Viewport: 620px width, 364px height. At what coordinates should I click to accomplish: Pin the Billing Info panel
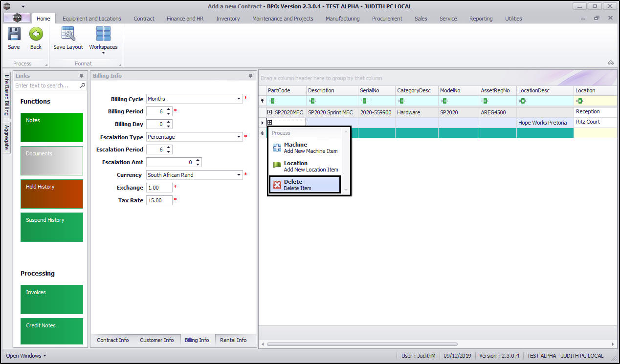tap(251, 76)
